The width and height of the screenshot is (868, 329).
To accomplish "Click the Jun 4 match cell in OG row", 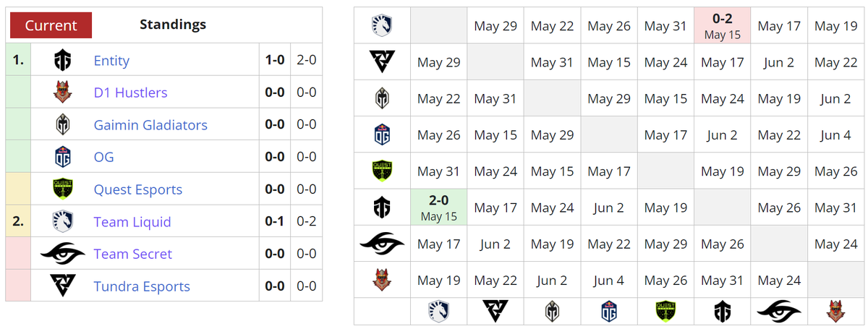I will click(x=836, y=135).
